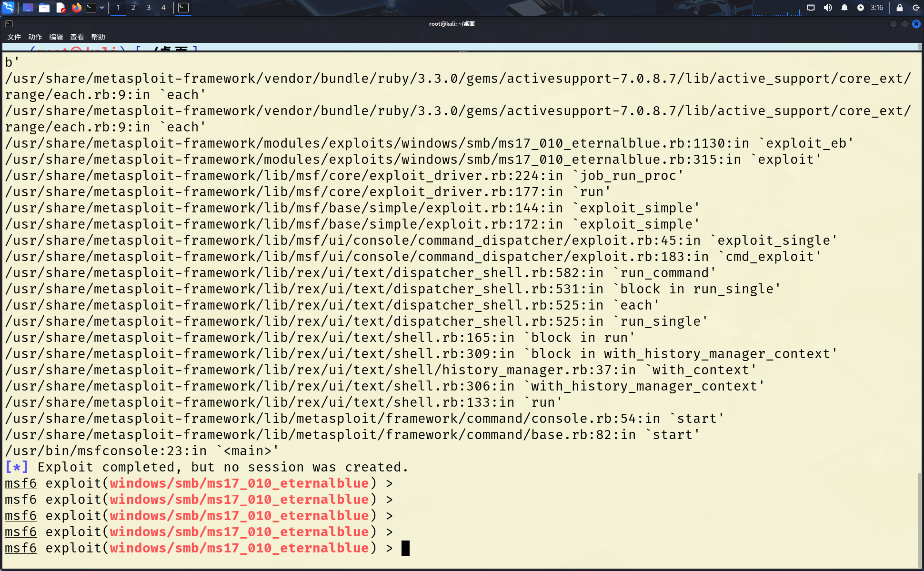
Task: Open terminal emulator launcher icon
Action: point(91,8)
